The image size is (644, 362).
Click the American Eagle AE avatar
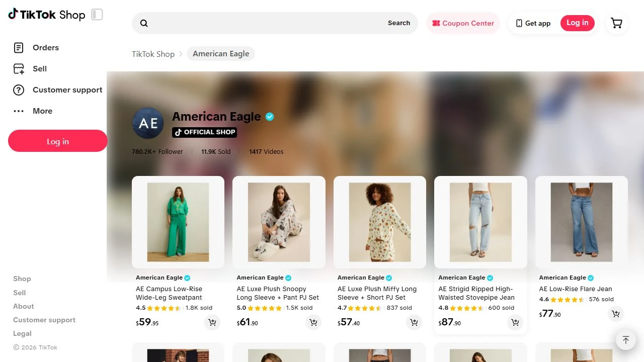(x=148, y=123)
